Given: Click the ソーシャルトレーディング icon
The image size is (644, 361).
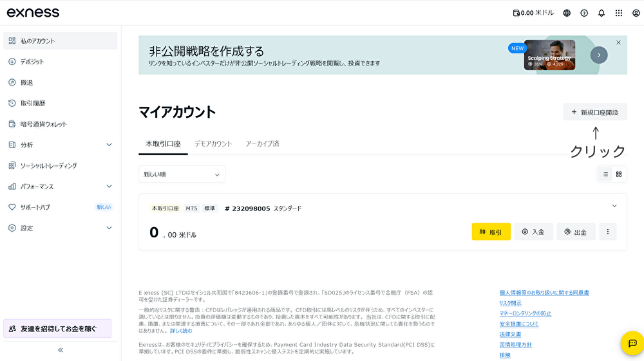Looking at the screenshot, I should [12, 166].
